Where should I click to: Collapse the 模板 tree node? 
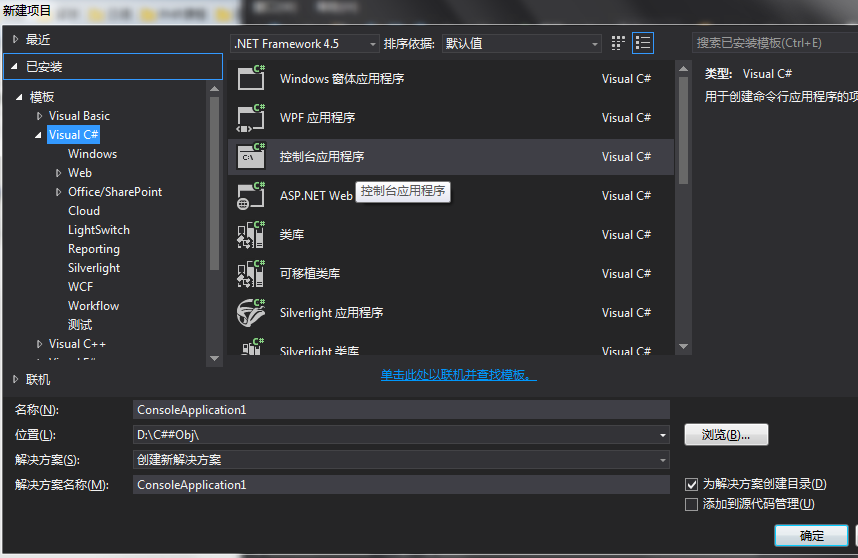(x=19, y=97)
